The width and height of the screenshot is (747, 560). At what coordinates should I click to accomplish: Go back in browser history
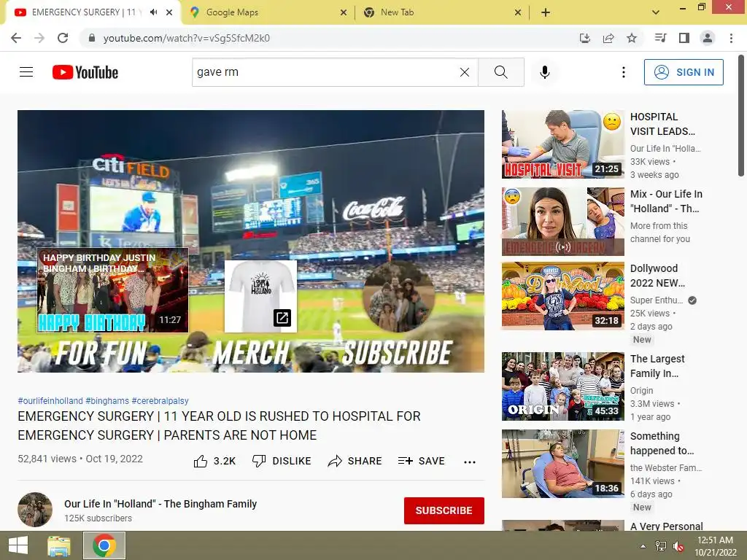(x=16, y=38)
